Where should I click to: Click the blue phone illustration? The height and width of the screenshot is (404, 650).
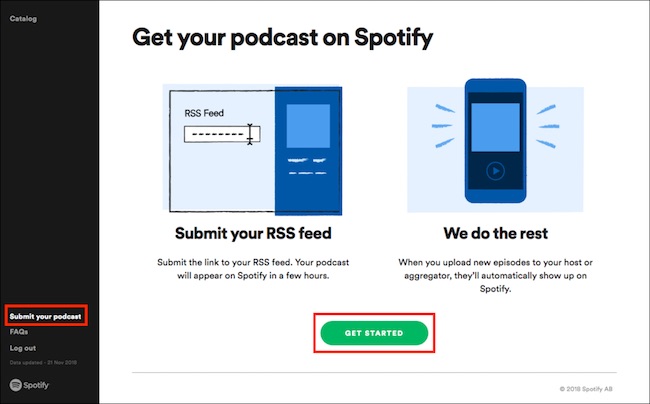pos(494,139)
